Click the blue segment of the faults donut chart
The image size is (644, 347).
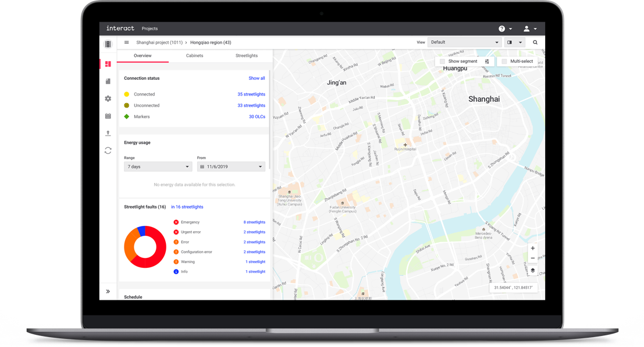click(142, 230)
